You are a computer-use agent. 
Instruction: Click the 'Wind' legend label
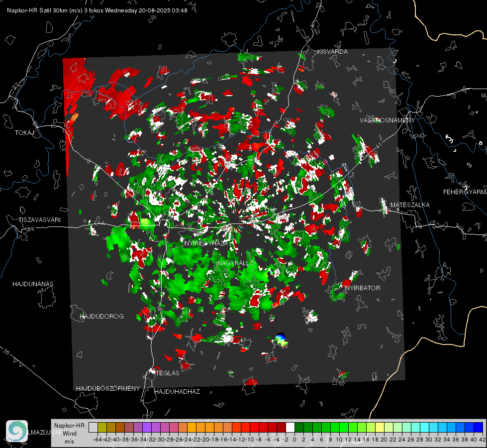(x=70, y=434)
